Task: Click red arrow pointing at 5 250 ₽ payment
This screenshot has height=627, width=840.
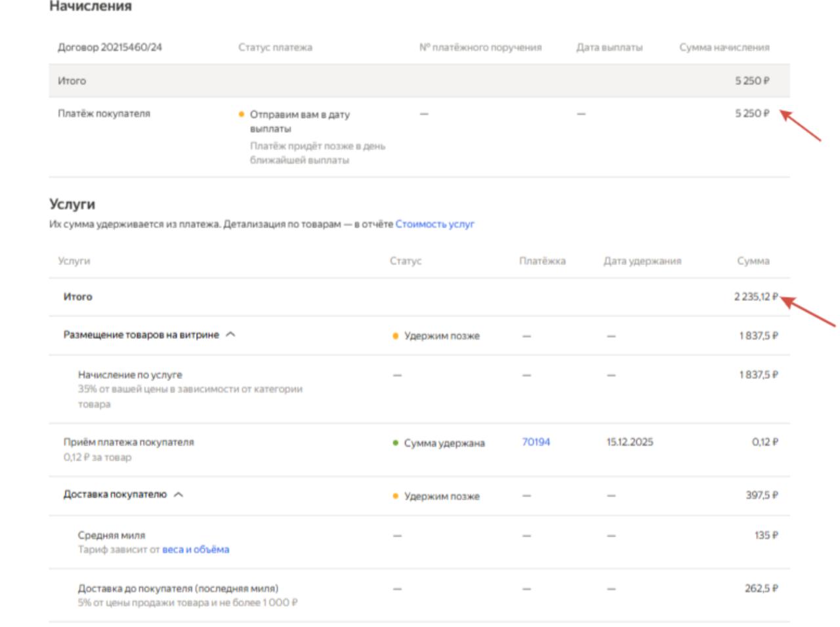Action: [801, 125]
